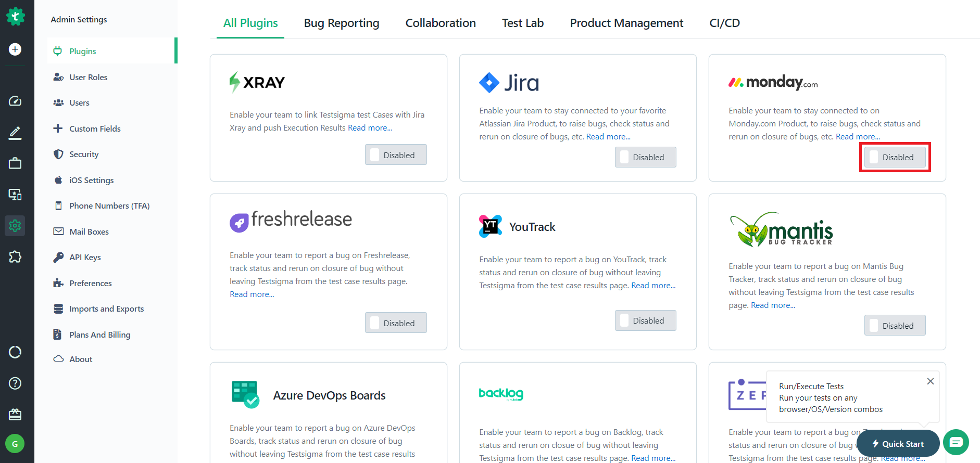Toggle the Xray plugin Disabled switch
This screenshot has width=980, height=463.
pyautogui.click(x=396, y=155)
